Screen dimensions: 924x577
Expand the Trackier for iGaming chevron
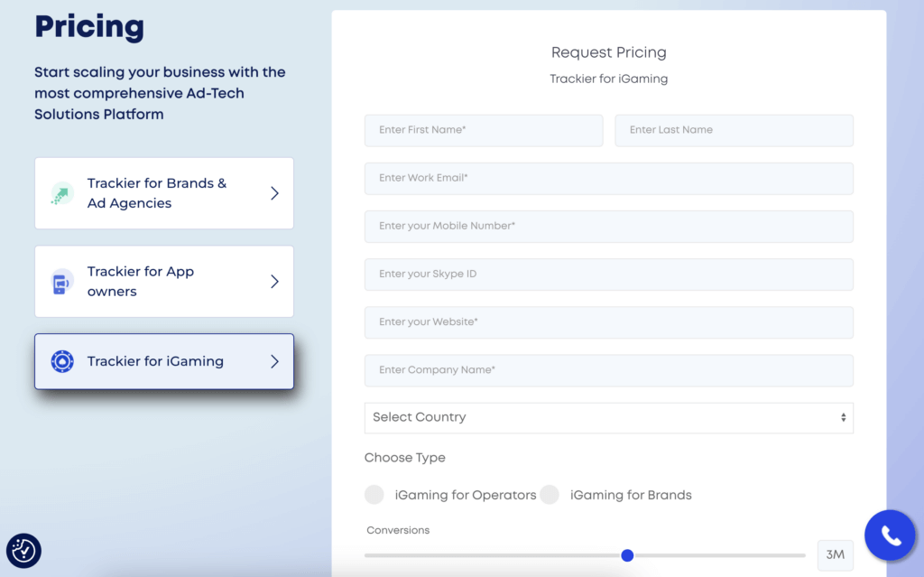pos(274,361)
